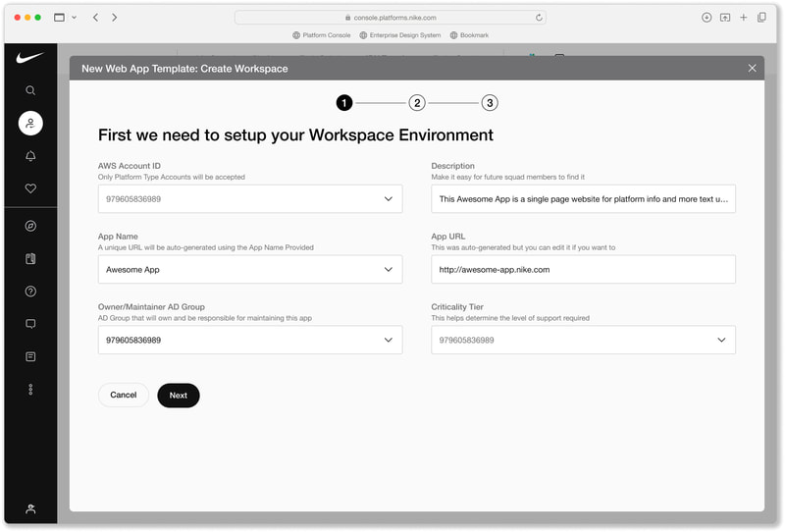This screenshot has height=532, width=785.
Task: Click the console.platforms.nike.com address bar
Action: point(391,18)
